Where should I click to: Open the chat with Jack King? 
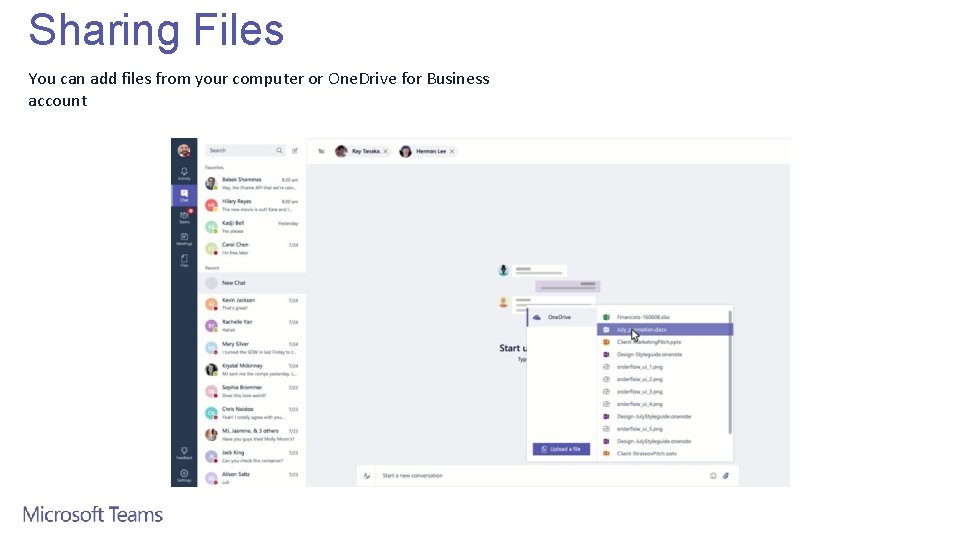(252, 457)
